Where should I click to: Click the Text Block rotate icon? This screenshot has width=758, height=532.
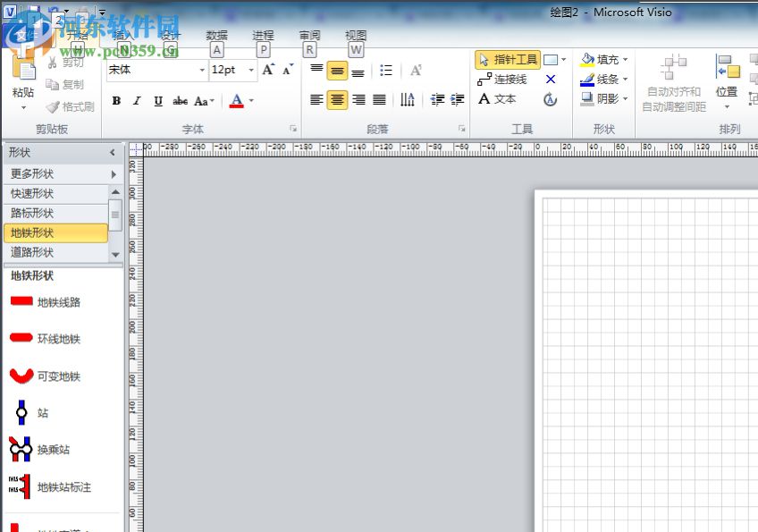pos(550,99)
